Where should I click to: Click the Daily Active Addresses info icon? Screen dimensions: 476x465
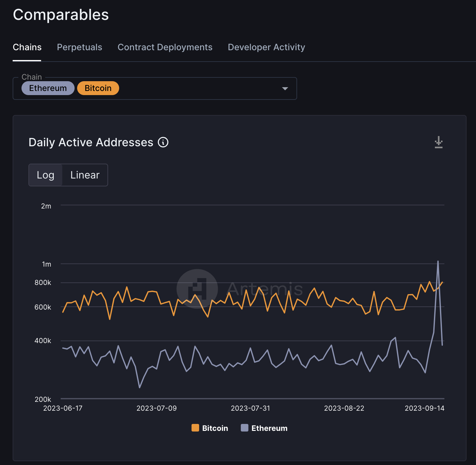(163, 142)
